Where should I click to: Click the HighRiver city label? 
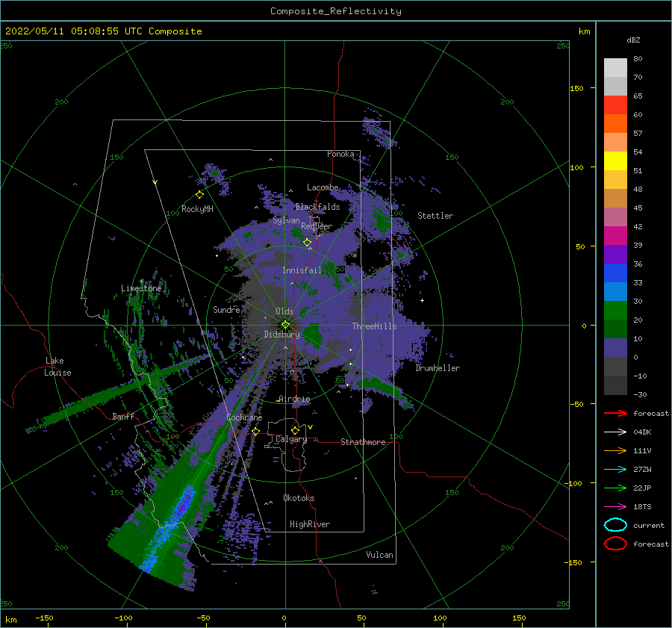pyautogui.click(x=310, y=524)
